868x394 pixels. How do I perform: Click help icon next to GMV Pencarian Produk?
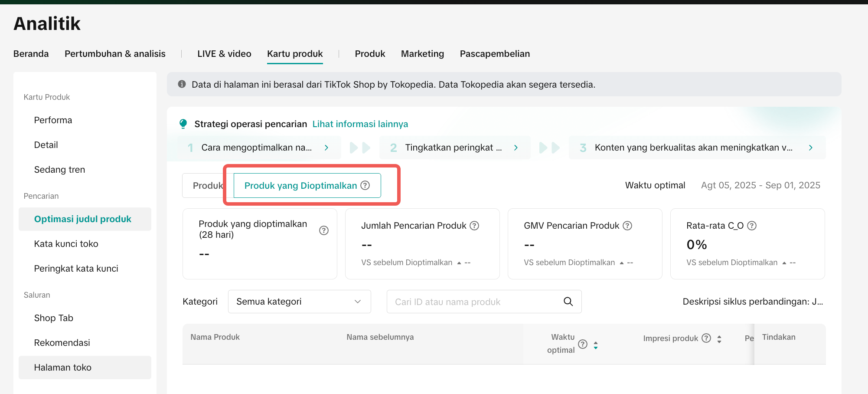[627, 226]
